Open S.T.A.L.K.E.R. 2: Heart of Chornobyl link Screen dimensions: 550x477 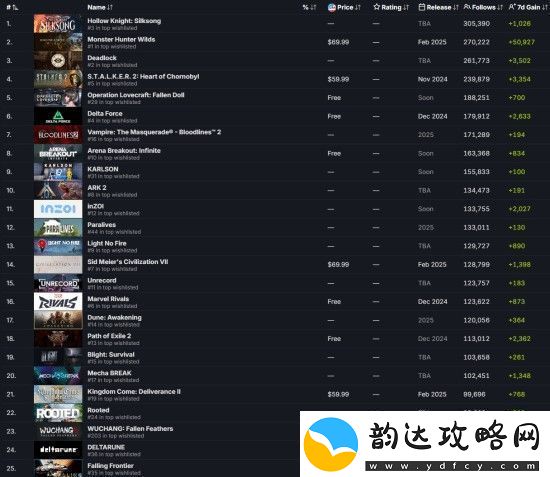[x=143, y=76]
